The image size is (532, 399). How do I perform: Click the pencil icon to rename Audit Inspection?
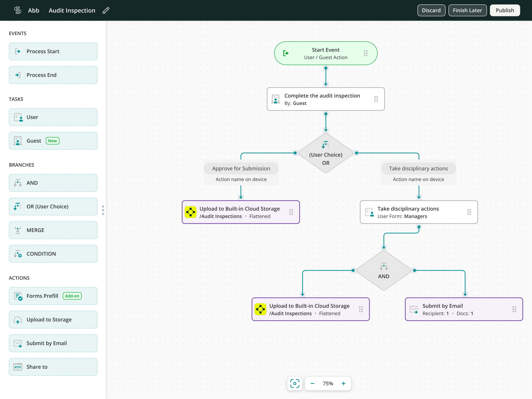click(x=106, y=10)
